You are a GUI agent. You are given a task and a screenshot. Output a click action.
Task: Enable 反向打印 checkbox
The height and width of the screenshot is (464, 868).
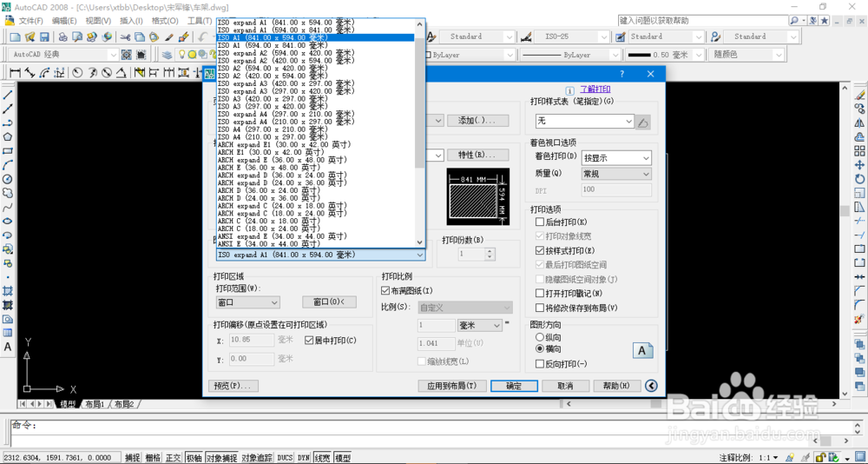point(540,364)
